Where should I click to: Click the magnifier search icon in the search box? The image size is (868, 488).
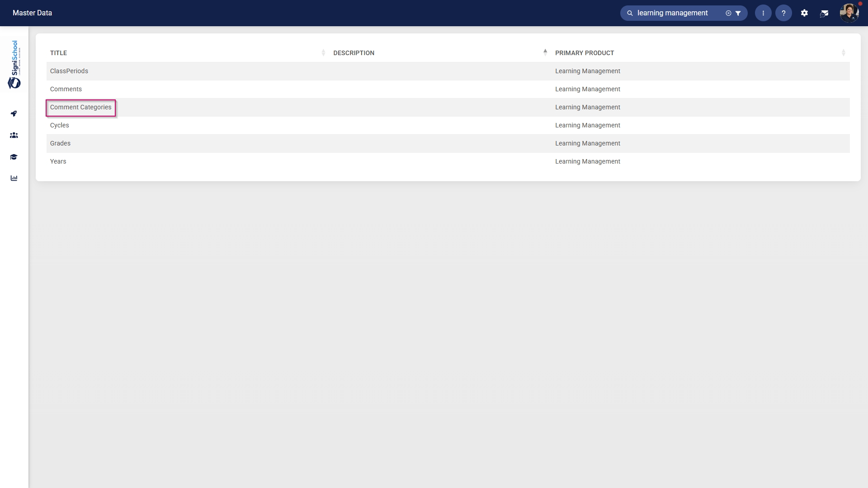pos(630,13)
